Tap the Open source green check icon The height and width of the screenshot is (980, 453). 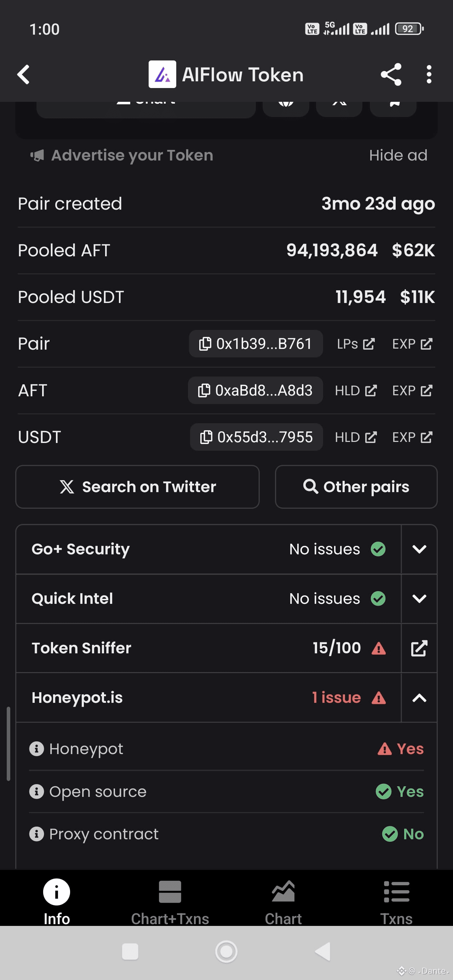click(x=384, y=792)
